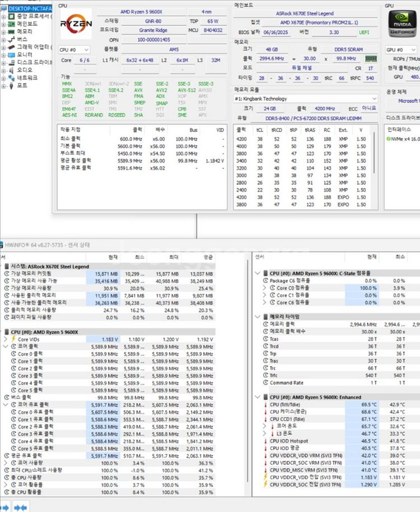This screenshot has width=420, height=512.
Task: Collapse the 코어 클럭 sensor group
Action: point(6,346)
